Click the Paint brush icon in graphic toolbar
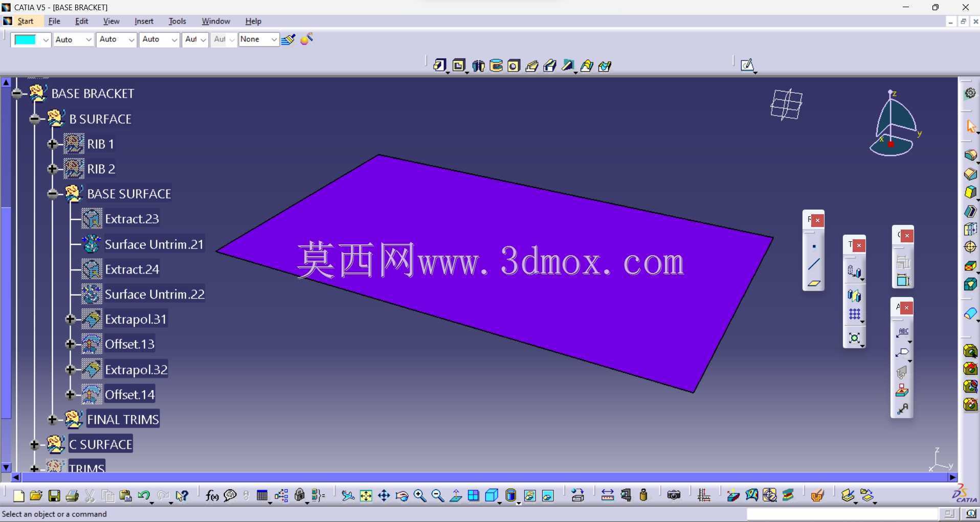The width and height of the screenshot is (980, 522). [288, 39]
